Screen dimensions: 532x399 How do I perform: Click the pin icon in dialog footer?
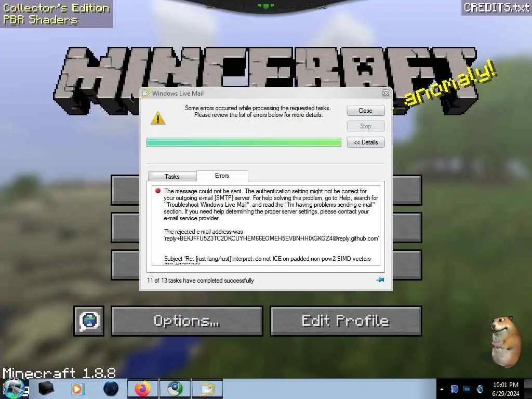380,280
